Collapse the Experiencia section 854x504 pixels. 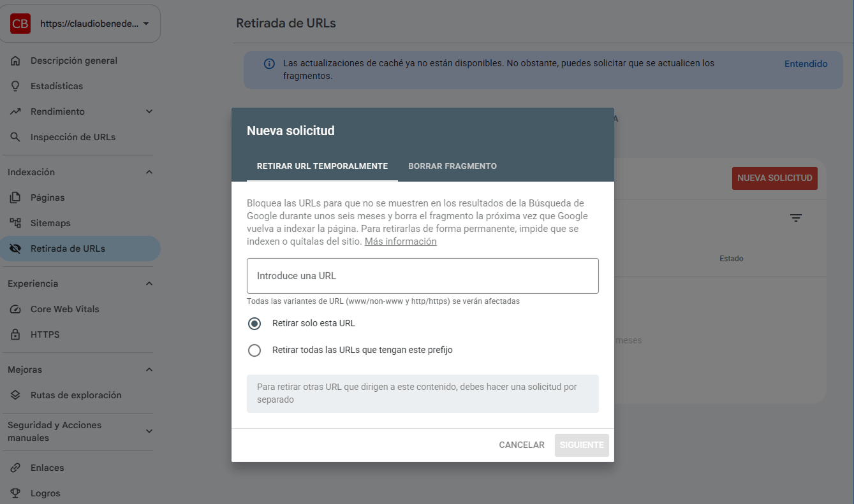coord(149,284)
